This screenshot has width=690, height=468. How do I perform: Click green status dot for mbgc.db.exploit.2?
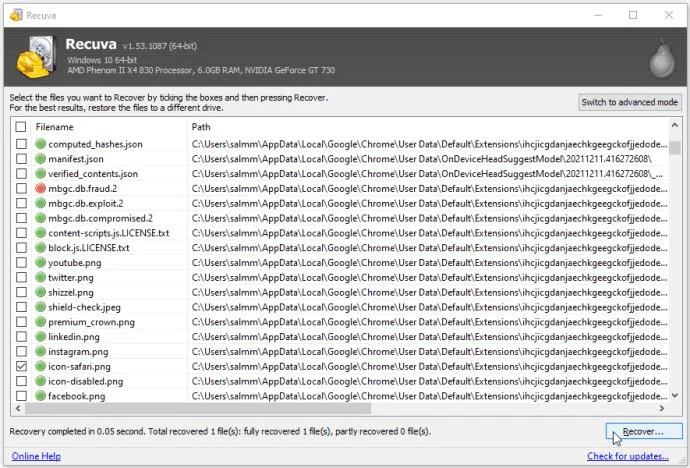40,203
